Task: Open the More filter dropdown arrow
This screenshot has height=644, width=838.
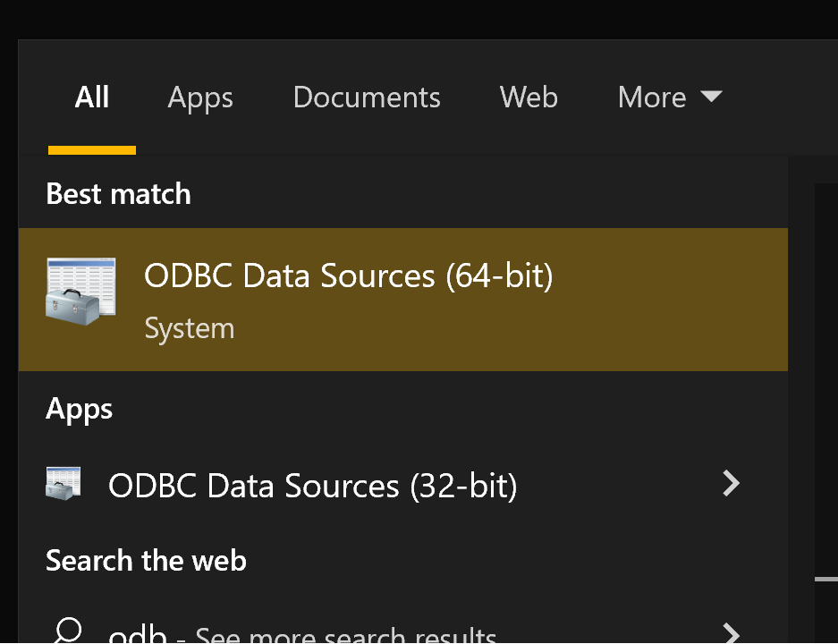Action: (x=711, y=97)
